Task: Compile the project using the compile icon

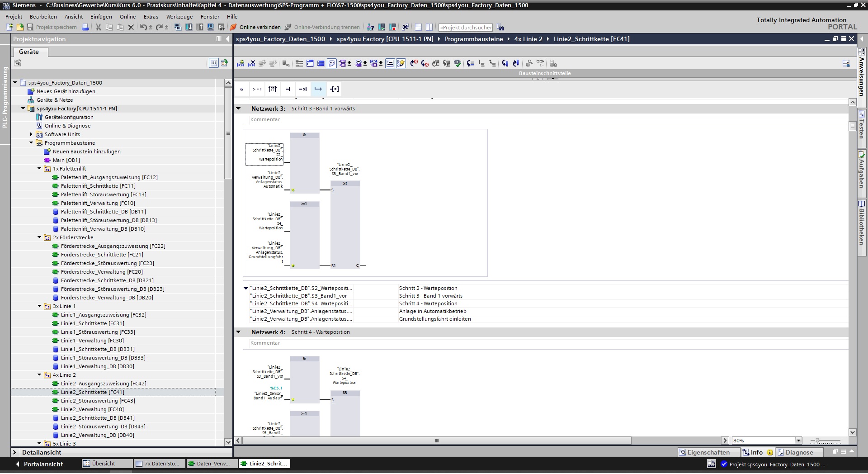Action: point(178,27)
